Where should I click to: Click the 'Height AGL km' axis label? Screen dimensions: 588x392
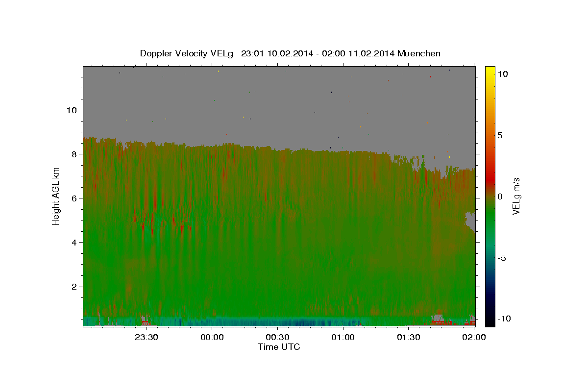pyautogui.click(x=56, y=196)
